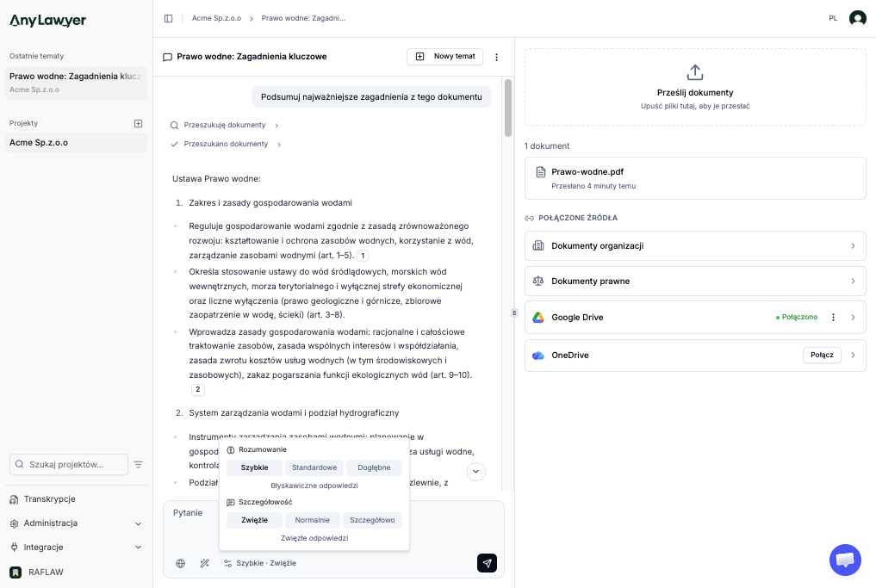The width and height of the screenshot is (876, 588).
Task: Select the Transkrypcje sidebar icon
Action: click(15, 498)
